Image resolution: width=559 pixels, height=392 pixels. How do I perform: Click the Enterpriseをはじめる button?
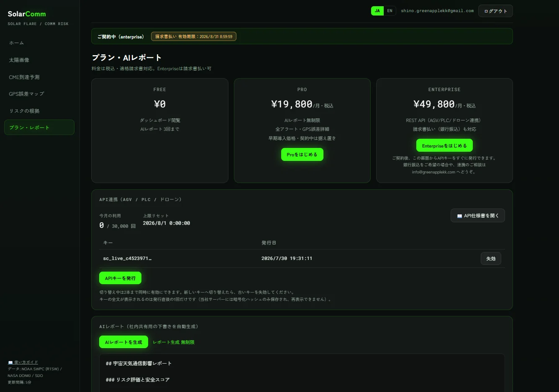click(x=444, y=145)
